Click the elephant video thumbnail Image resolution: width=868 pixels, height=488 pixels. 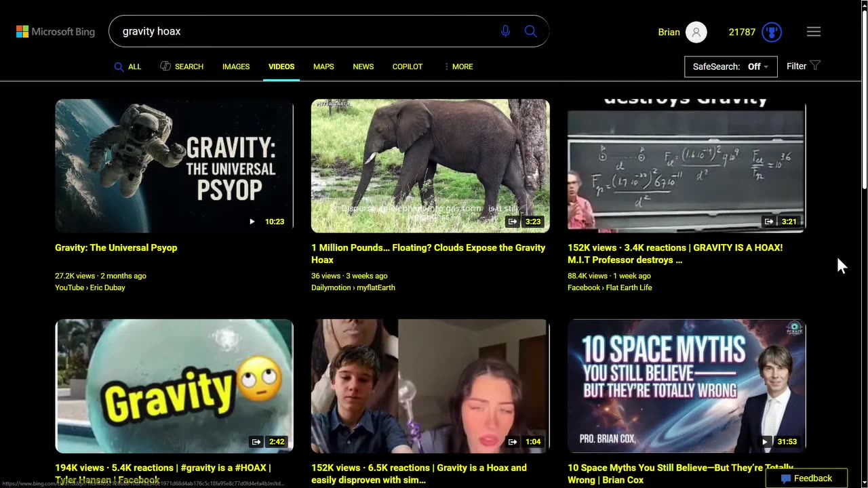pos(431,166)
